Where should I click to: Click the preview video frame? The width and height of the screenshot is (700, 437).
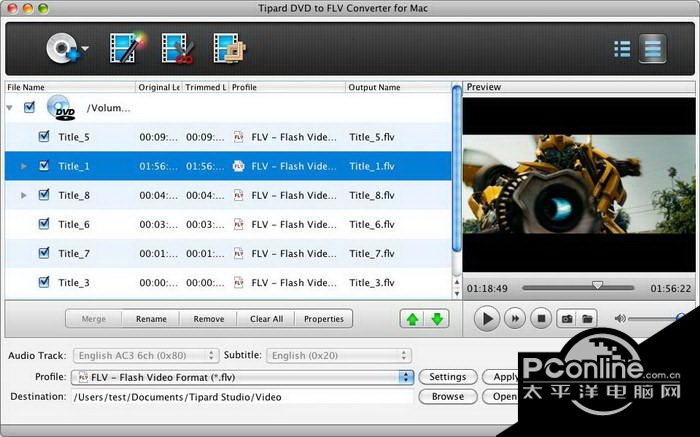(579, 184)
